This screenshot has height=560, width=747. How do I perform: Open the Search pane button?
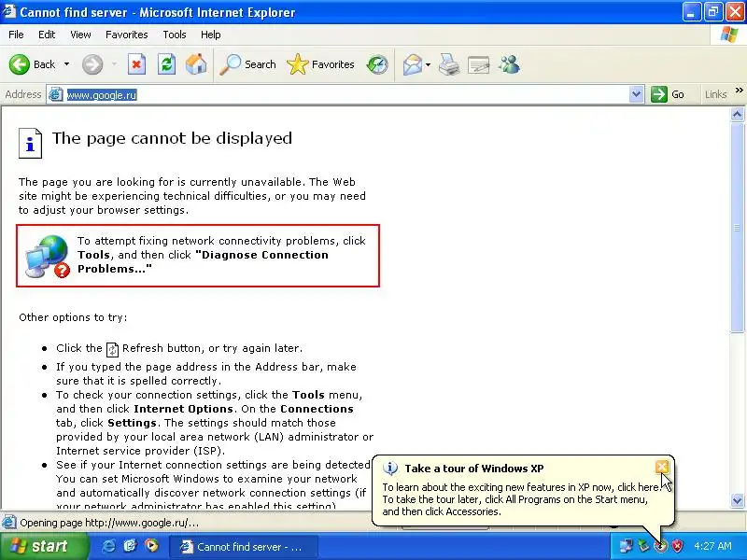247,64
